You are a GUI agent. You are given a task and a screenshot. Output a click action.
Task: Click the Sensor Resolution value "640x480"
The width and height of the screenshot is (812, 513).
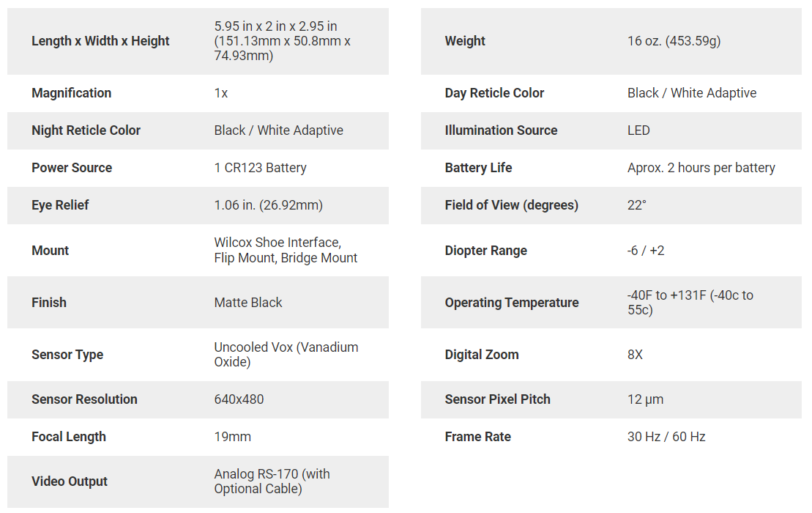click(x=239, y=399)
